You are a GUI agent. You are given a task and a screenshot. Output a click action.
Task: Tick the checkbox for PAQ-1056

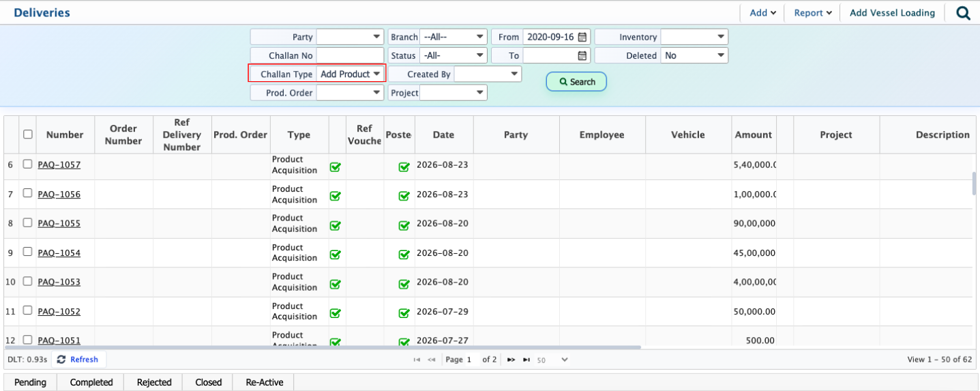[28, 193]
